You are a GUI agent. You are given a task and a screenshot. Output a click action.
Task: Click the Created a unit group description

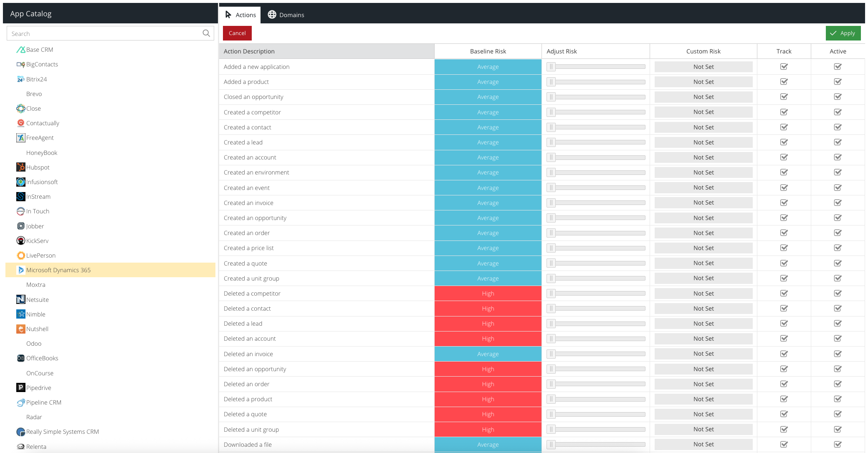point(251,278)
